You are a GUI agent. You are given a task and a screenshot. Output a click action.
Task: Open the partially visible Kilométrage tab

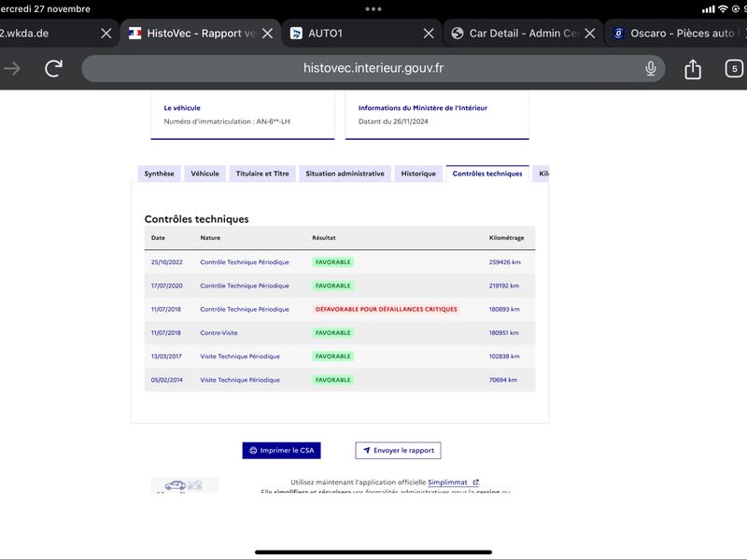pos(542,174)
